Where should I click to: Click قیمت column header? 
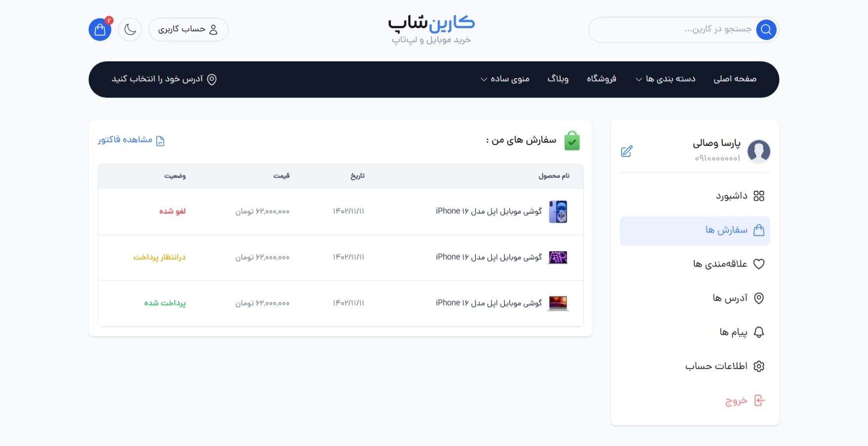281,176
